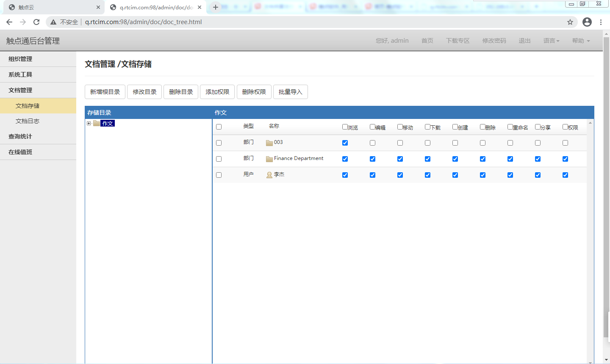610x364 pixels.
Task: Click the Finance Department folder icon
Action: point(269,159)
